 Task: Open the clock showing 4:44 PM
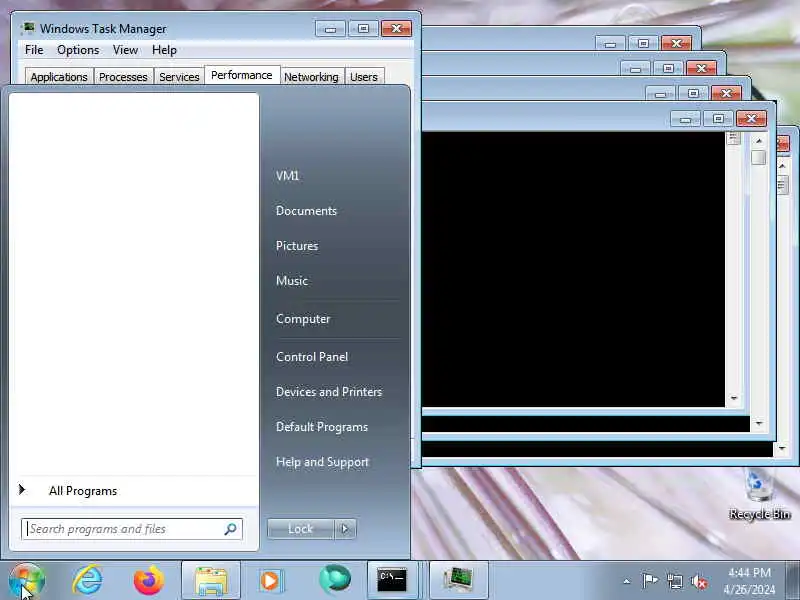click(x=749, y=581)
